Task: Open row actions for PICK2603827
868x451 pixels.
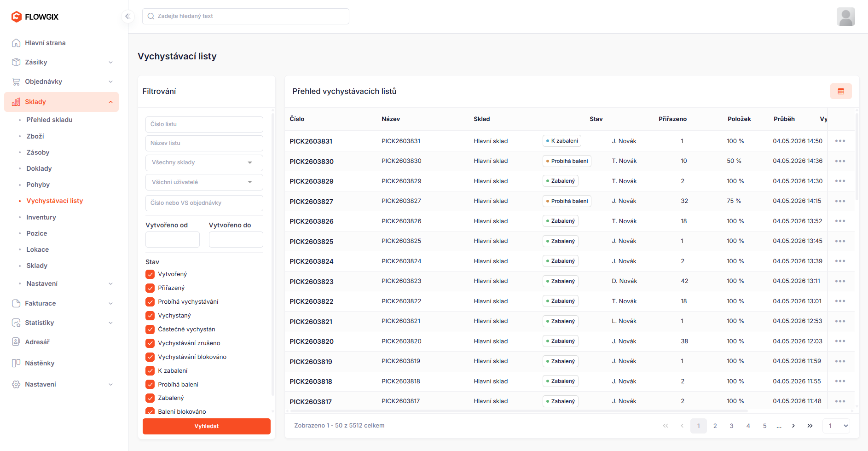Action: (x=840, y=201)
